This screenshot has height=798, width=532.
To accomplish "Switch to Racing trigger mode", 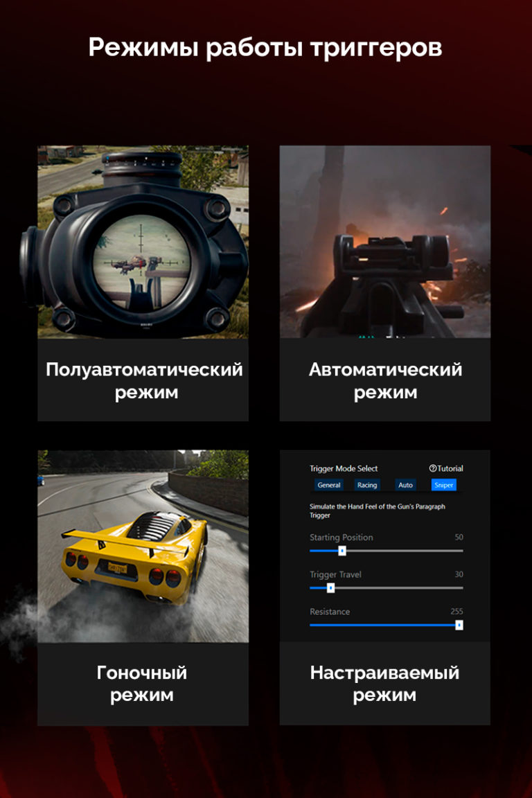I will pyautogui.click(x=367, y=485).
